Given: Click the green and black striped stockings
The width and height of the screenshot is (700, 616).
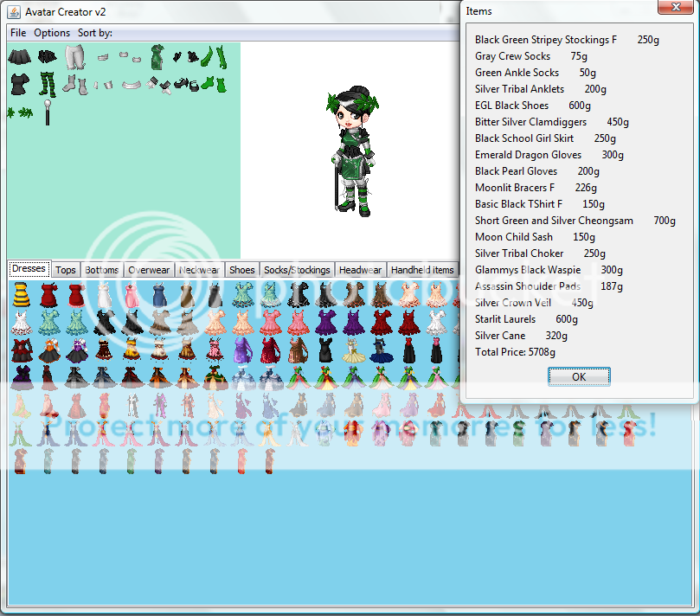Looking at the screenshot, I should [46, 85].
